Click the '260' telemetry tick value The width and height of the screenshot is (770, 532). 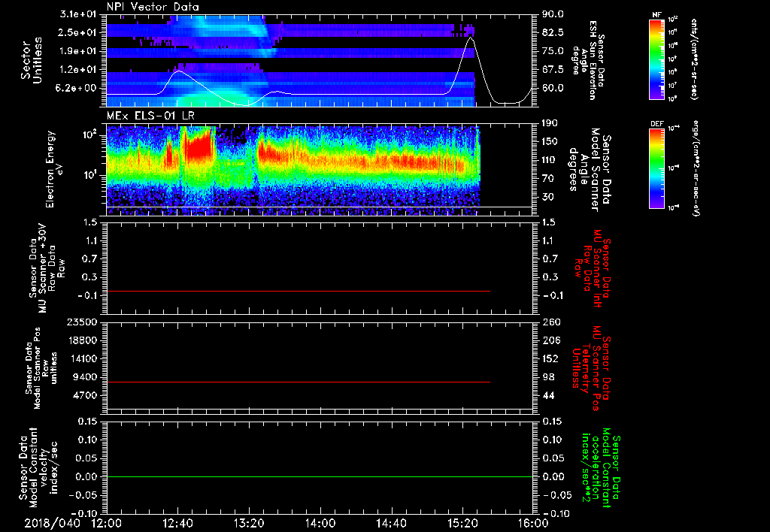(x=551, y=322)
